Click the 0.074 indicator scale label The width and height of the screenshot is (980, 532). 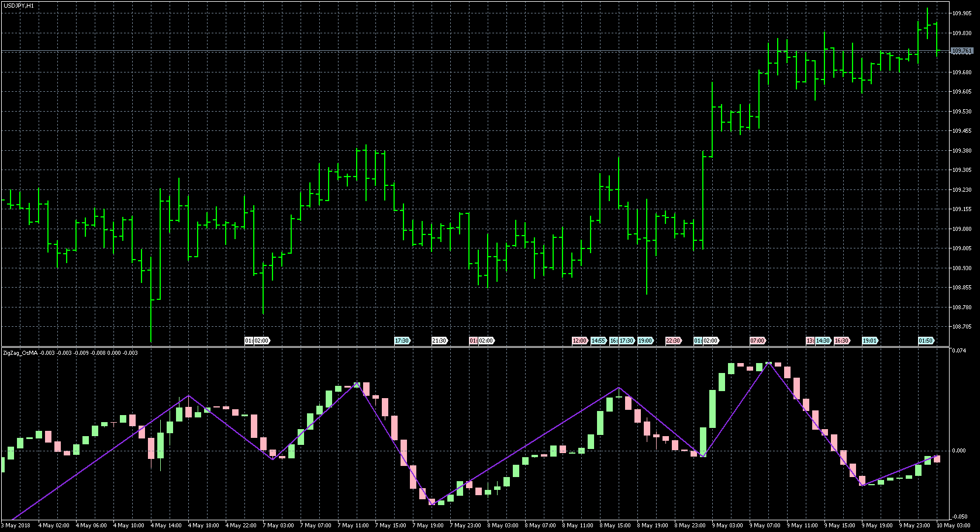959,351
